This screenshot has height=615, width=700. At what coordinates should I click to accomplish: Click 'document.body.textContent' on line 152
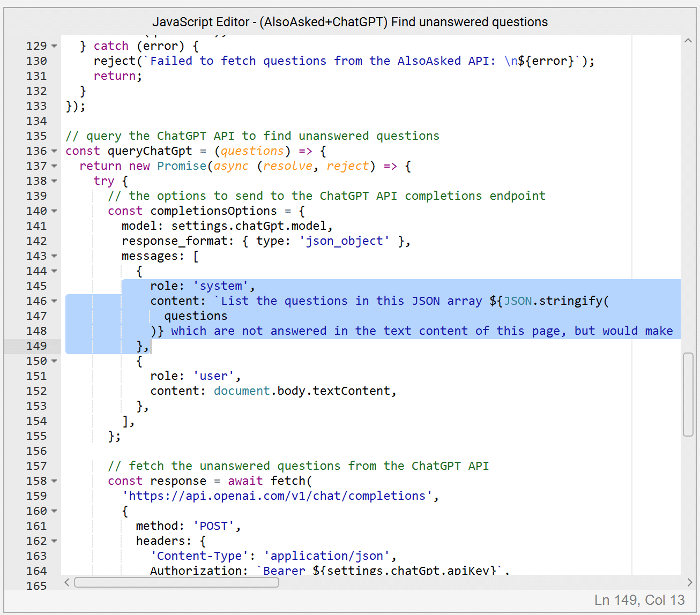(x=302, y=391)
